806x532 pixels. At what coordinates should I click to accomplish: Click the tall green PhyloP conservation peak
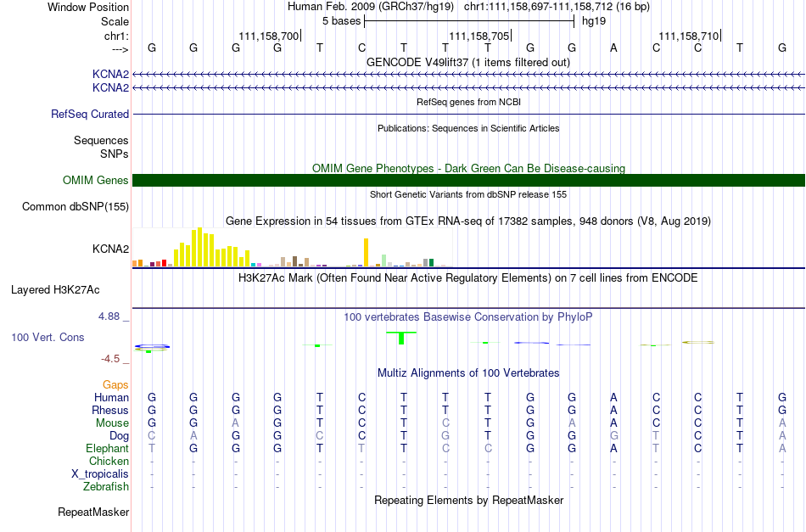401,338
